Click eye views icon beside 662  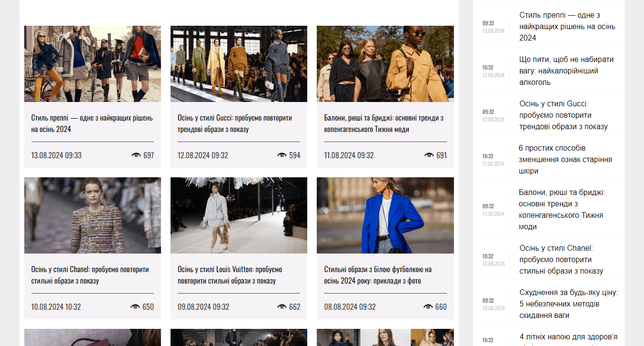pos(282,307)
